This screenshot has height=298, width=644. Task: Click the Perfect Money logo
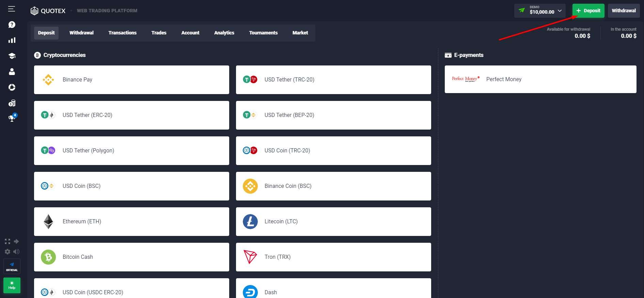[466, 79]
